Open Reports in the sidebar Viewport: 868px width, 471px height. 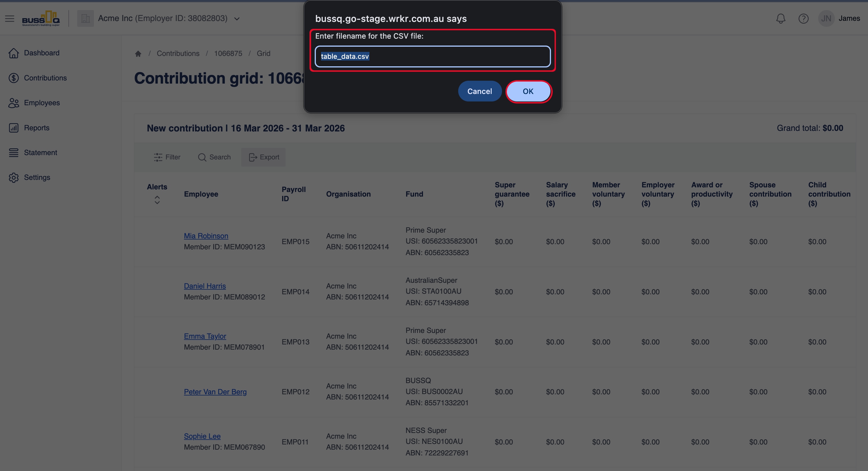pyautogui.click(x=37, y=128)
